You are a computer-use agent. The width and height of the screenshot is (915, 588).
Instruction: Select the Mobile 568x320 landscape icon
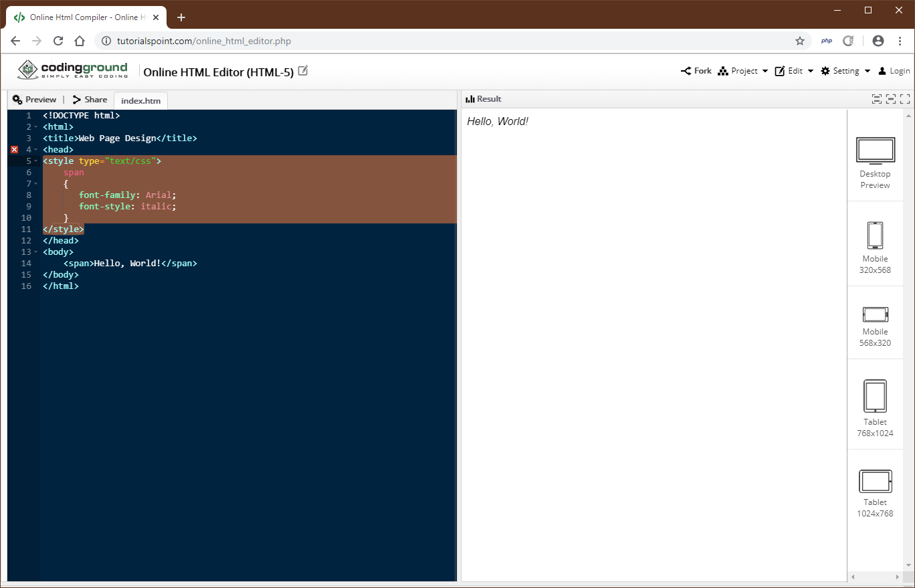(x=875, y=314)
